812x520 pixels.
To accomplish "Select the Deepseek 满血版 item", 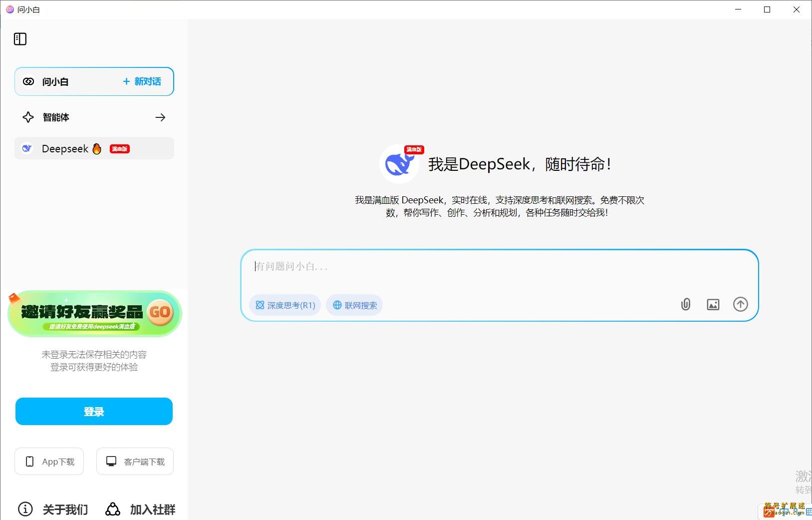I will click(94, 148).
